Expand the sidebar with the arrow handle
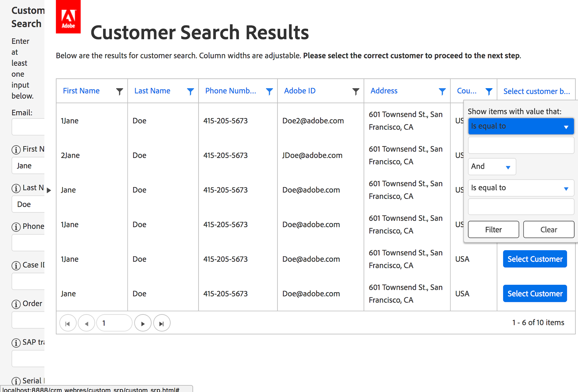 pos(49,190)
